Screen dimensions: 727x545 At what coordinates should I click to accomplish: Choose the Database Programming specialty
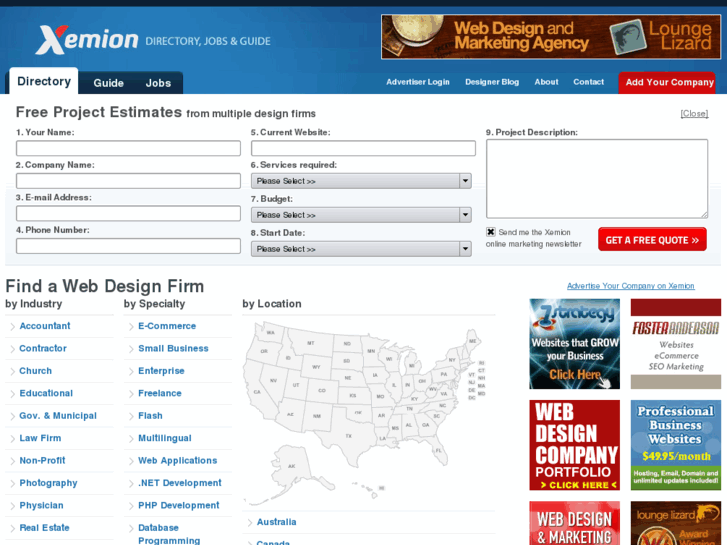(169, 534)
